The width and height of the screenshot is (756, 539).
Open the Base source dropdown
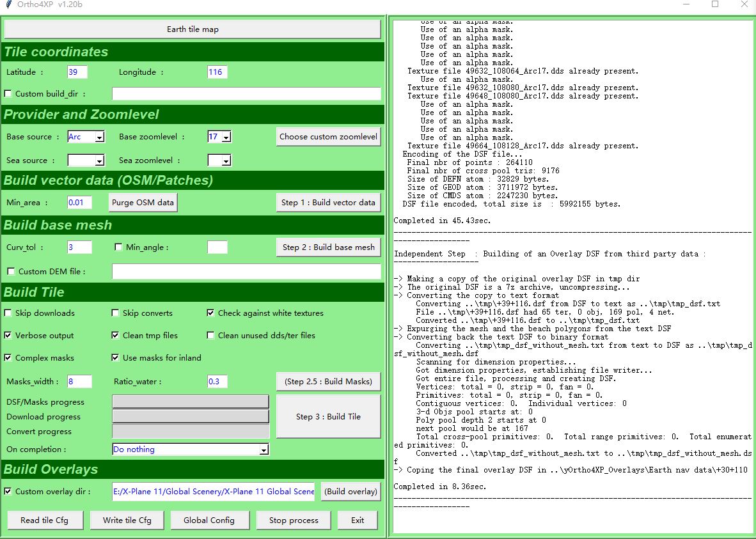[x=99, y=137]
